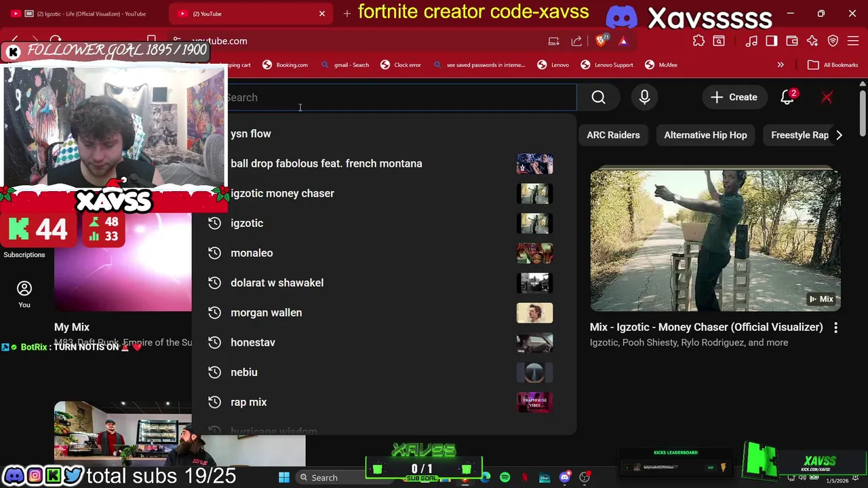Open options menu for Money Chaser mix
868x488 pixels.
835,327
